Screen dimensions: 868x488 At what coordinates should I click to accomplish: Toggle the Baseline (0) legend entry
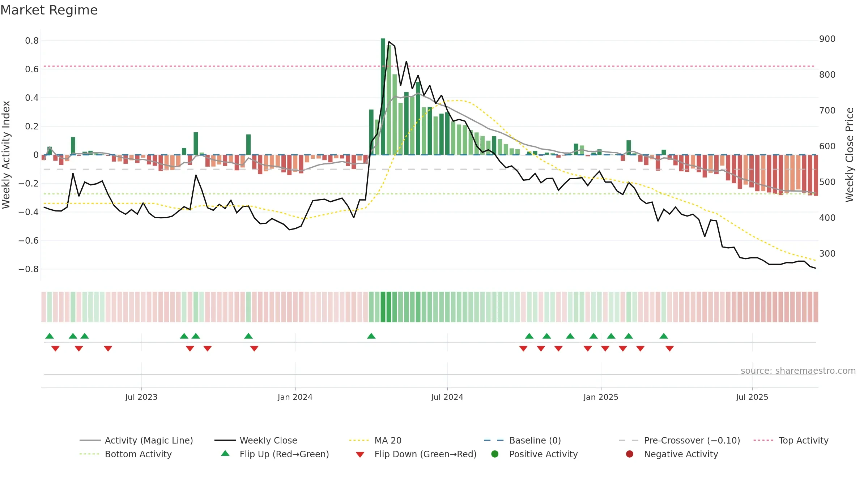[x=522, y=440]
